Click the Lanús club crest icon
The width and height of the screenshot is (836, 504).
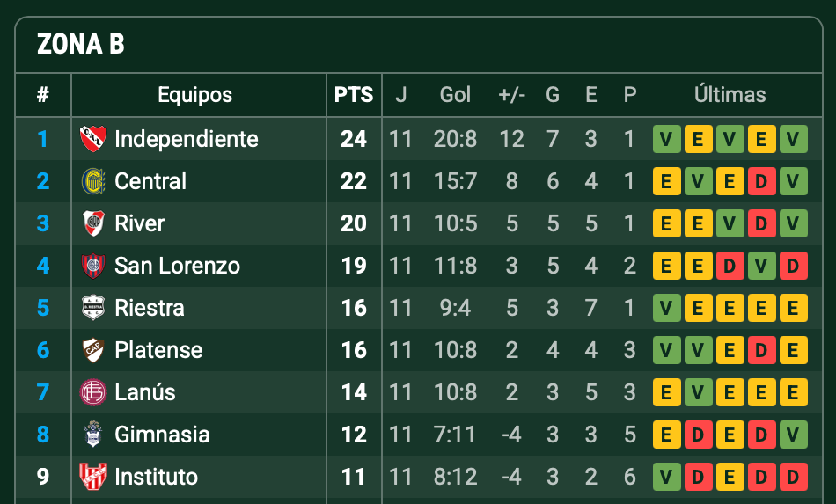point(93,392)
